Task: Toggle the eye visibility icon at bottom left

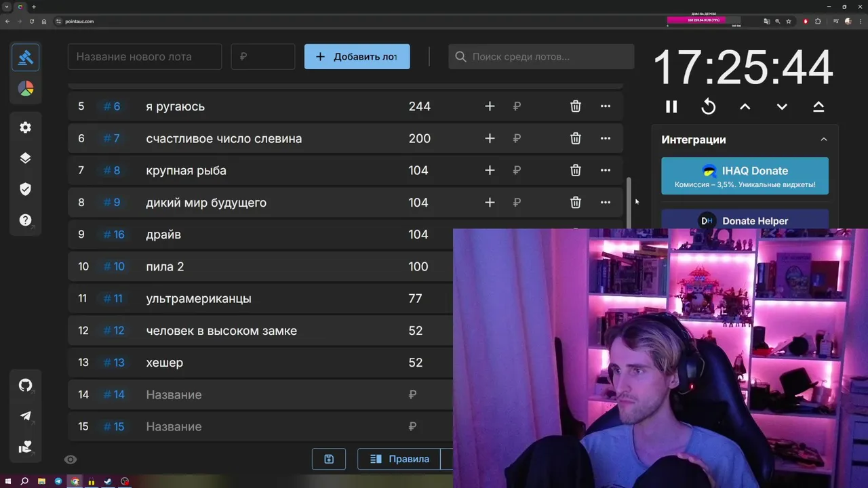Action: 71,460
